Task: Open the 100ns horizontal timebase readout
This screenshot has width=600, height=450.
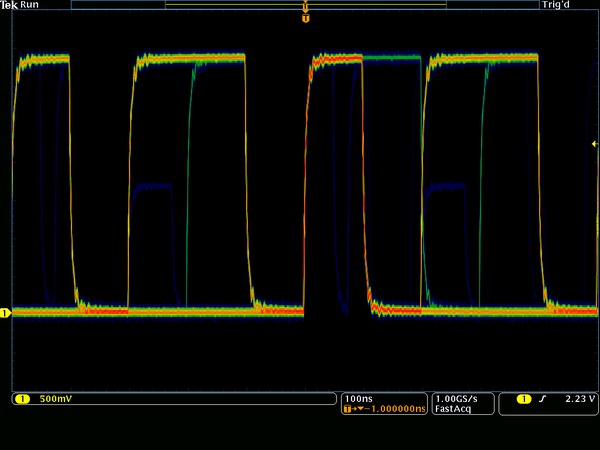Action: point(357,399)
